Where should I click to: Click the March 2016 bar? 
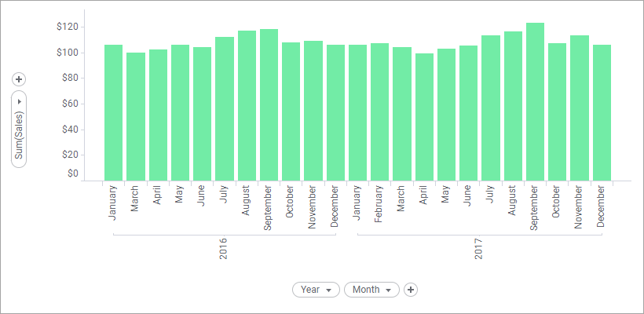click(x=136, y=117)
